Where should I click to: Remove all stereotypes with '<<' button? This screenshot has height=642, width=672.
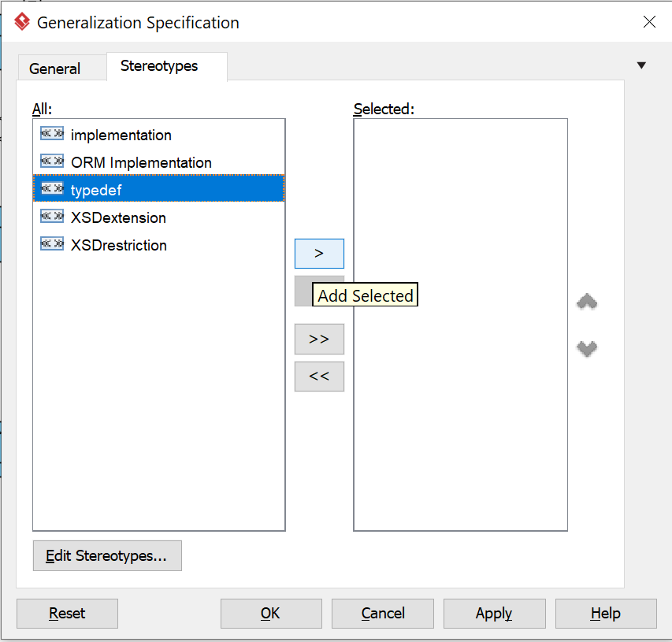pos(319,377)
